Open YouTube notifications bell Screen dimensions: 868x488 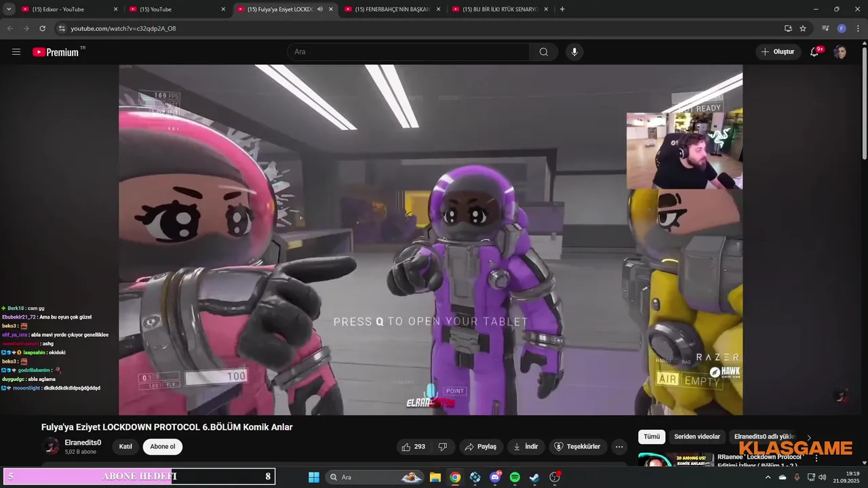(x=814, y=52)
